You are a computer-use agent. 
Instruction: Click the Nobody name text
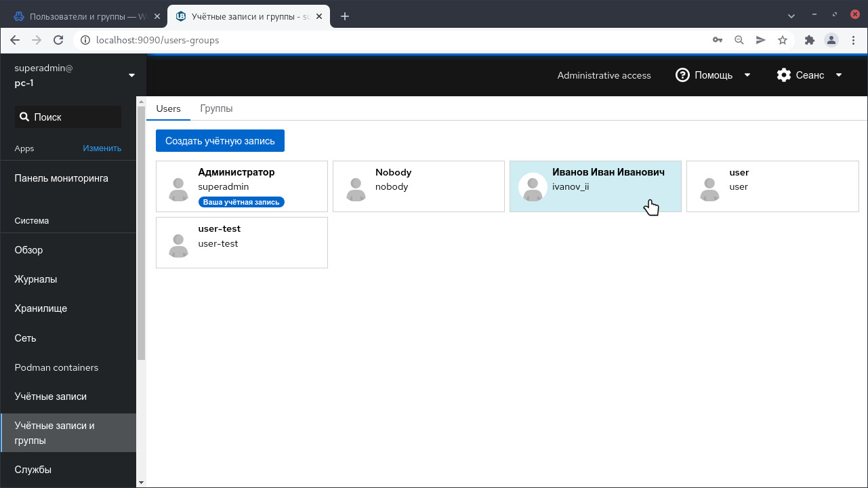(x=393, y=172)
